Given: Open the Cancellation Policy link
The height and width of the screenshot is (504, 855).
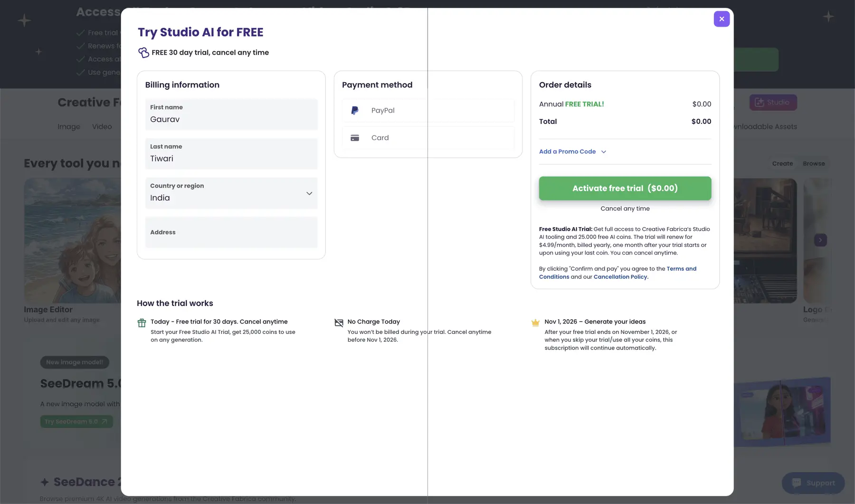Looking at the screenshot, I should coord(620,277).
